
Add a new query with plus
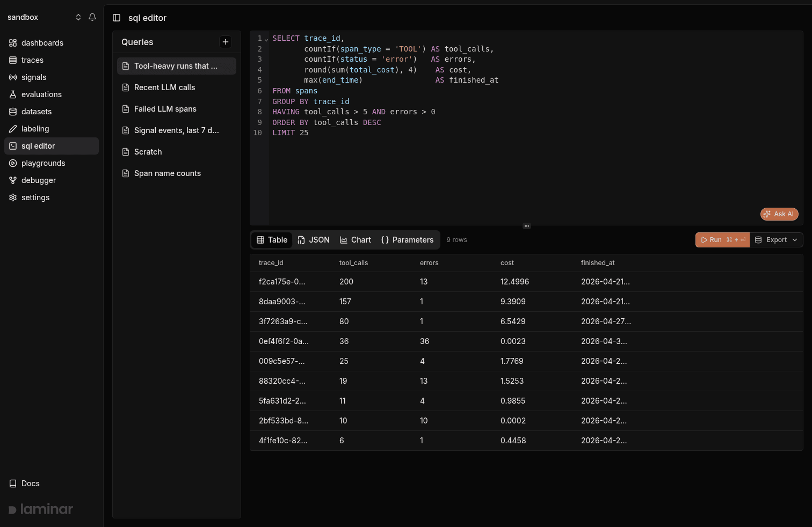tap(226, 42)
